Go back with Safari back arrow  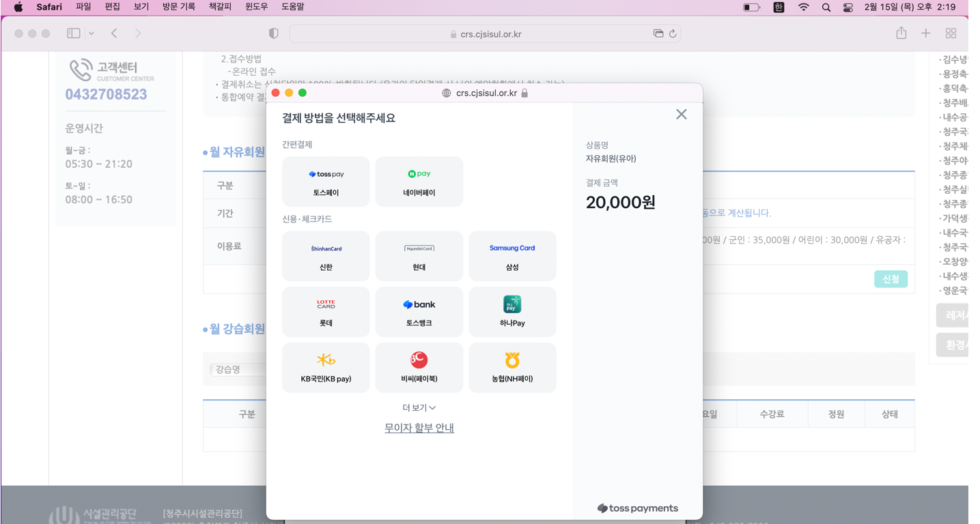coord(114,33)
